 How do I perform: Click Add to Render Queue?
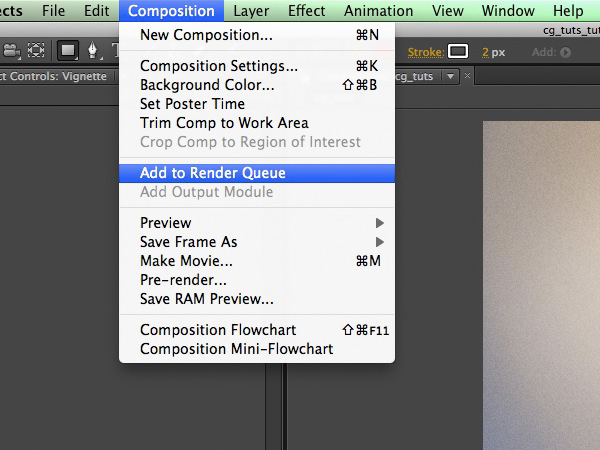257,173
